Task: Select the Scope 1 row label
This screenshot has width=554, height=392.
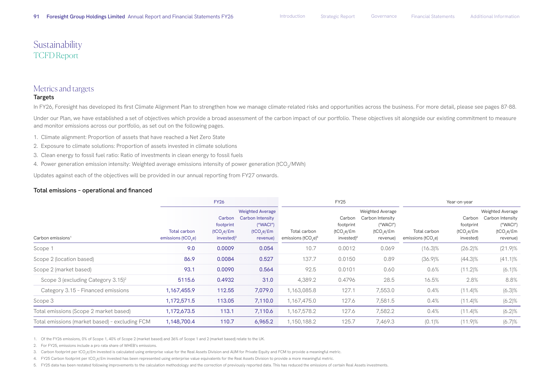Action: point(44,248)
